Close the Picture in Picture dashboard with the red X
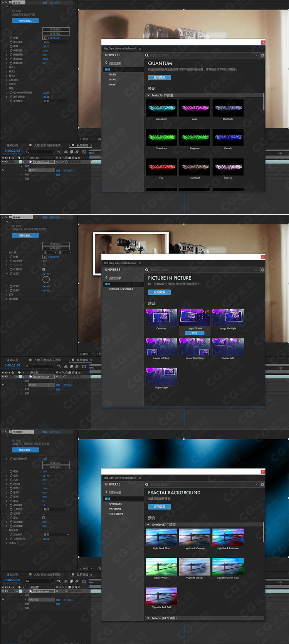 pyautogui.click(x=263, y=257)
